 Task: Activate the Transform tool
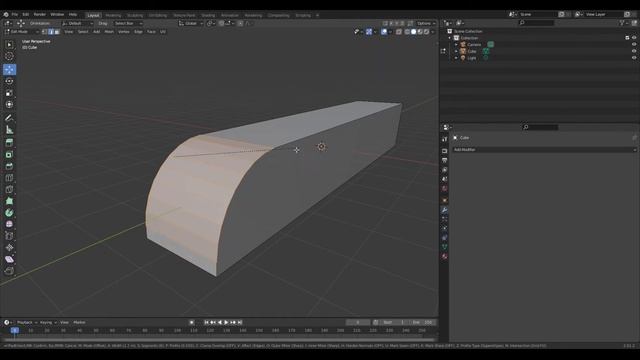click(9, 105)
